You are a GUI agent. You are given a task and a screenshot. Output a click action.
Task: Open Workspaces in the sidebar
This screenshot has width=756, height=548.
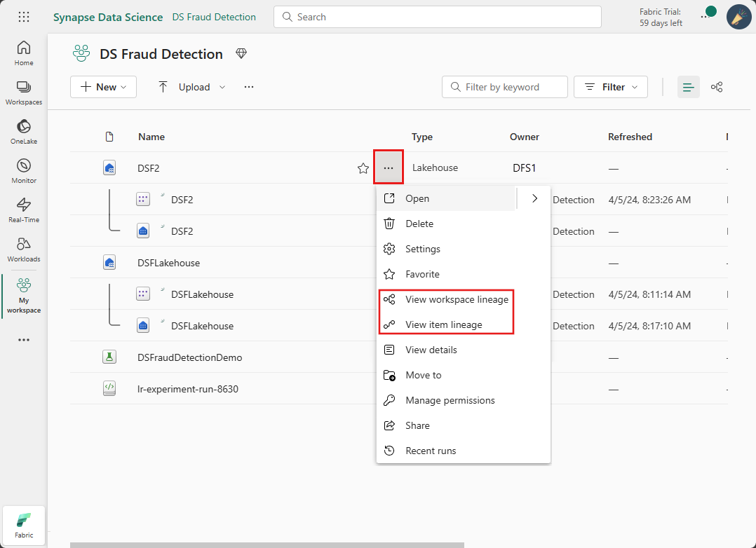click(x=24, y=93)
